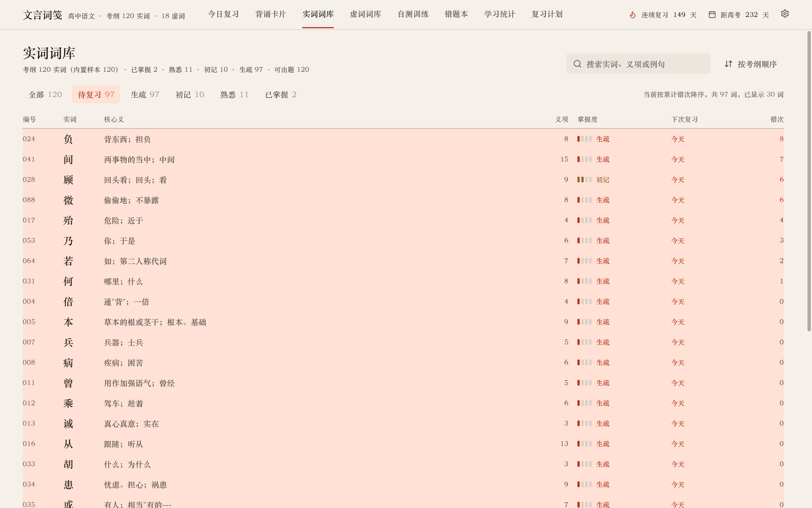Open the 今日复习 tab
This screenshot has width=812, height=508.
coord(223,14)
